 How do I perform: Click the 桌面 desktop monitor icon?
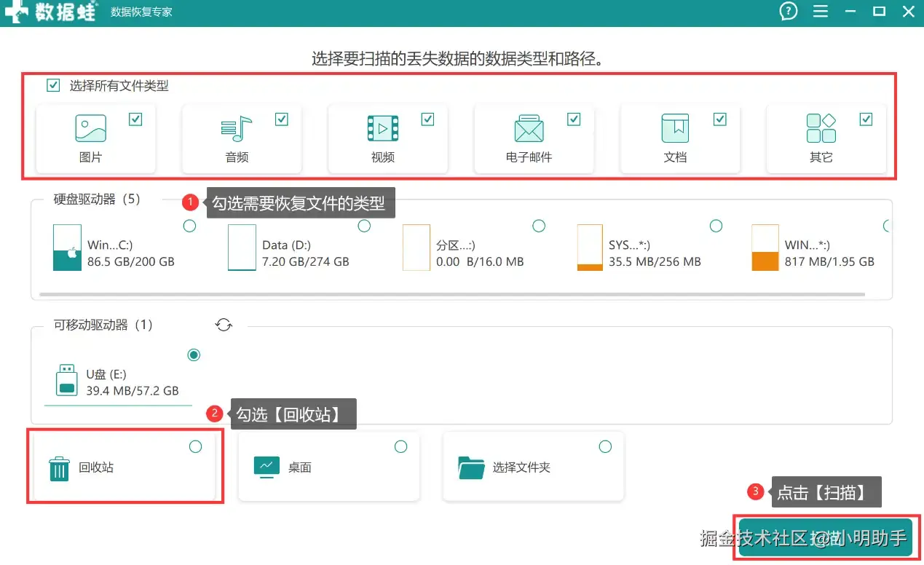pyautogui.click(x=266, y=467)
